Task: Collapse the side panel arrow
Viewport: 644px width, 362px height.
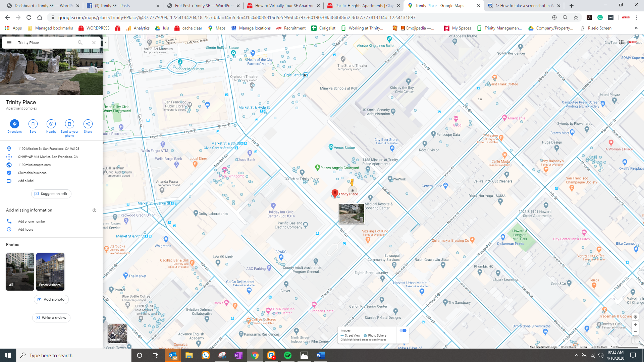Action: pyautogui.click(x=105, y=43)
